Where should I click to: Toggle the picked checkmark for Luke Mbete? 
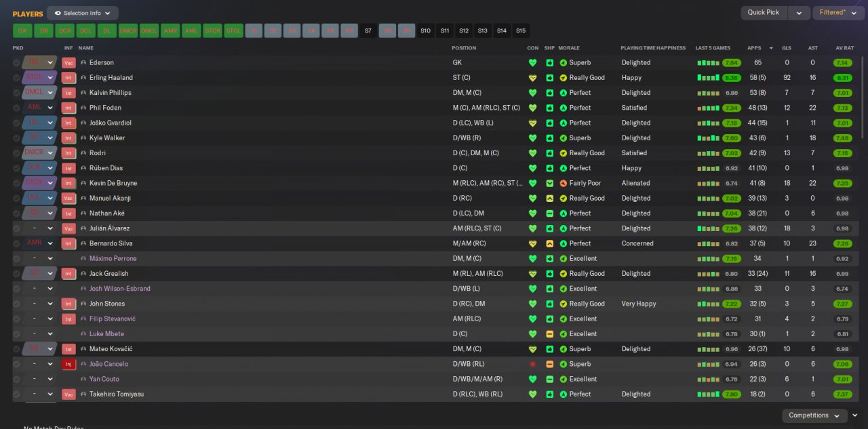pyautogui.click(x=17, y=334)
